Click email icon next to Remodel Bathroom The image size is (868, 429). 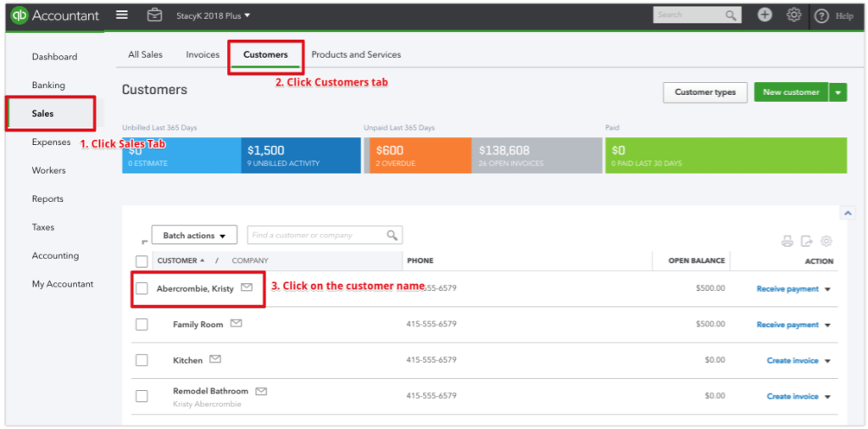261,391
